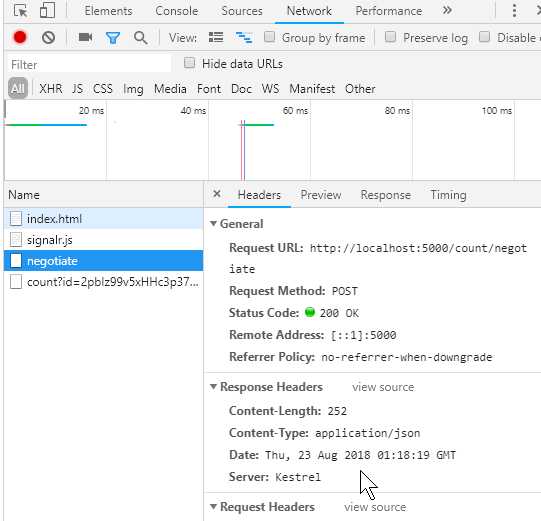Select the count?id=2pblz99v5xHHc3p37 request
Image resolution: width=541 pixels, height=521 pixels.
(104, 282)
